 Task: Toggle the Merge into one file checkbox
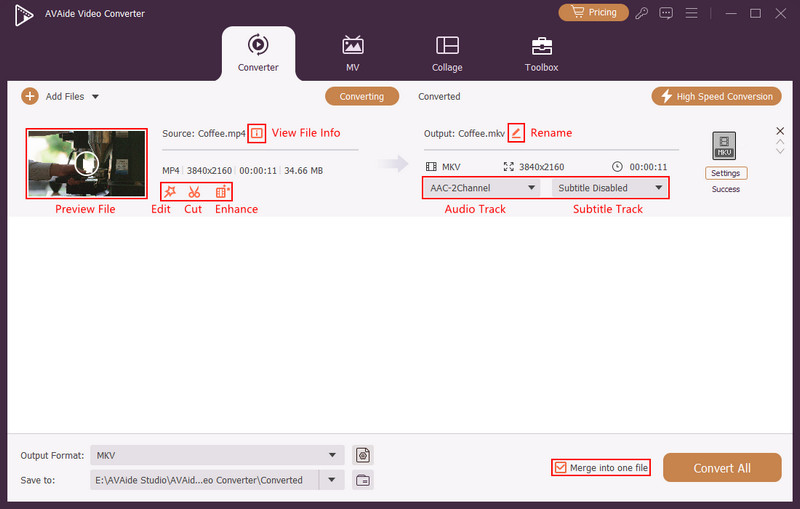tap(560, 467)
